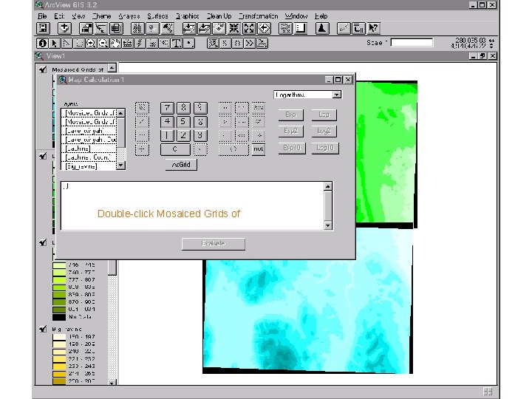Click the not operator button

click(259, 149)
